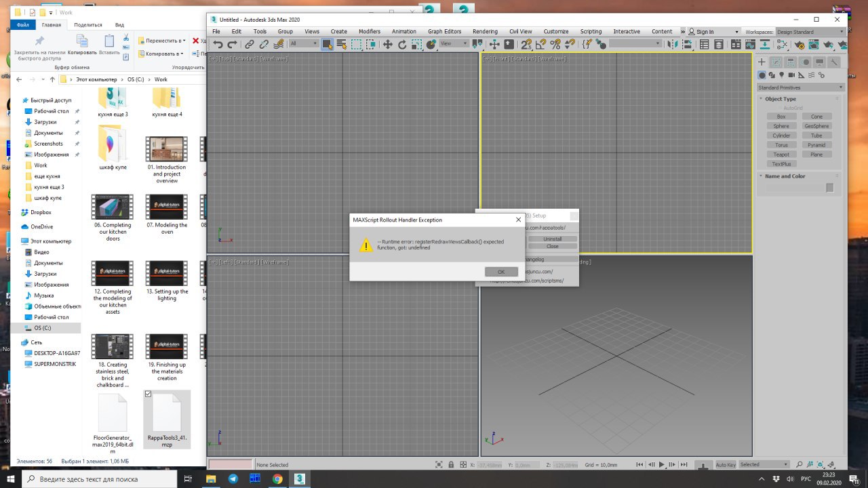
Task: Click the Close button in Setup dialog
Action: 553,246
